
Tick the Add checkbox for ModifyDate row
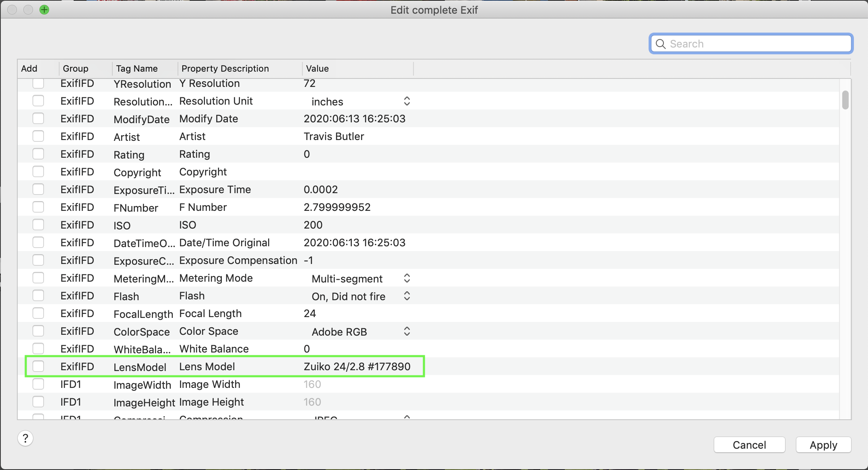(x=38, y=118)
